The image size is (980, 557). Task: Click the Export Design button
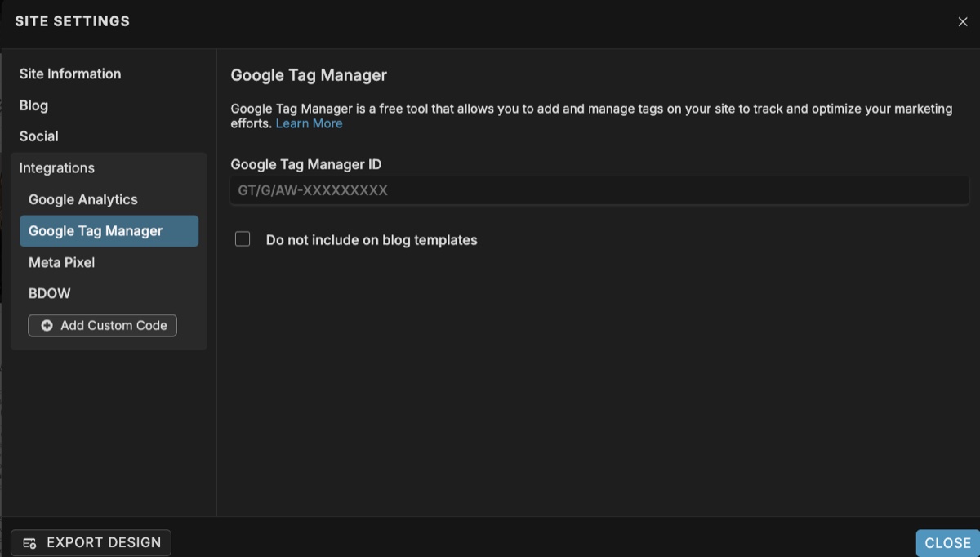pos(91,543)
